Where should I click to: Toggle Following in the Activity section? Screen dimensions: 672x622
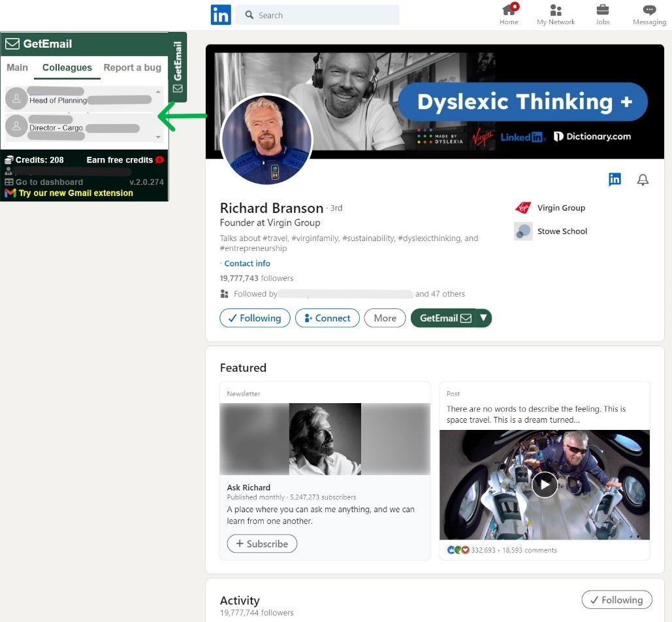coord(616,600)
